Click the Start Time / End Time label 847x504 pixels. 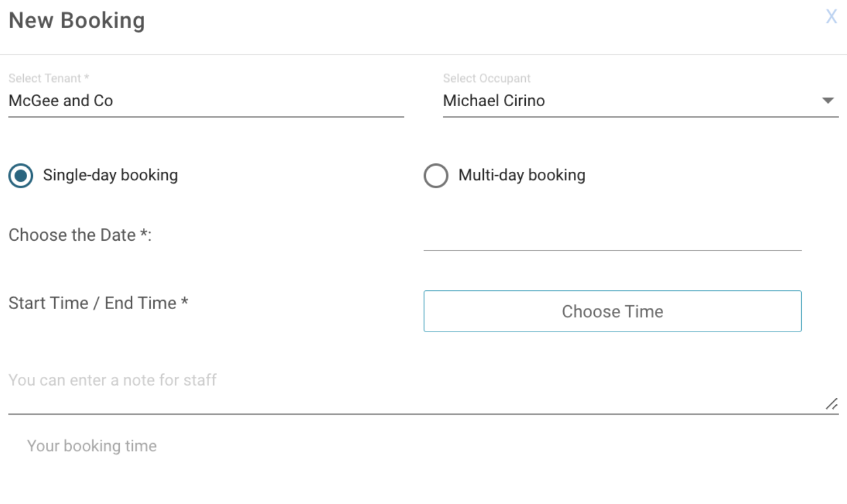click(x=98, y=303)
